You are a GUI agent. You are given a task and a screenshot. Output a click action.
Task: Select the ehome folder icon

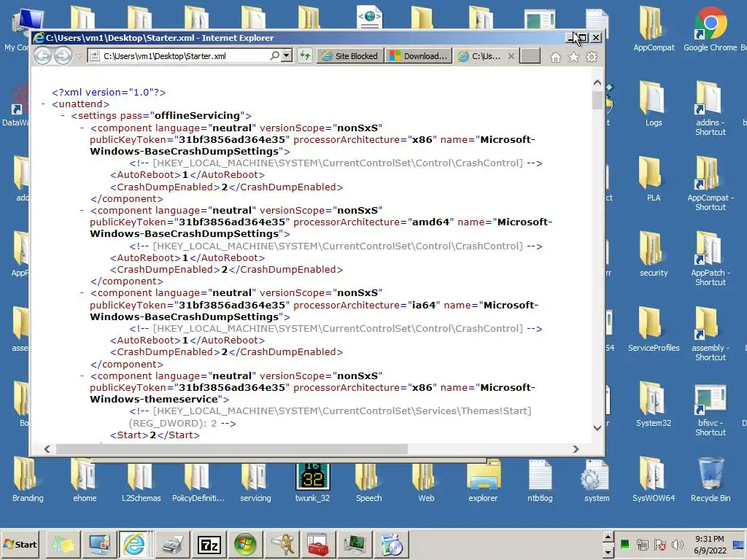pos(85,480)
